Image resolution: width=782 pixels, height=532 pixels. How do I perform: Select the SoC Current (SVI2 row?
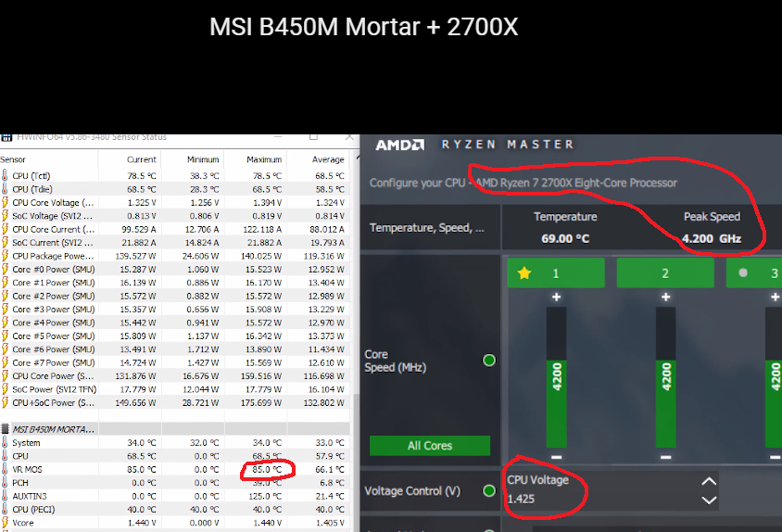(174, 243)
